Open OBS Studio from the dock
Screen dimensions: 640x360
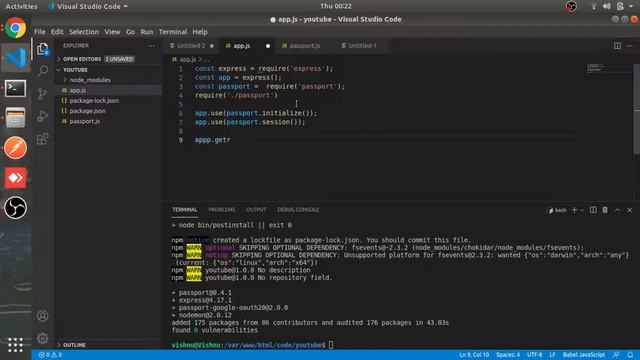pos(16,208)
